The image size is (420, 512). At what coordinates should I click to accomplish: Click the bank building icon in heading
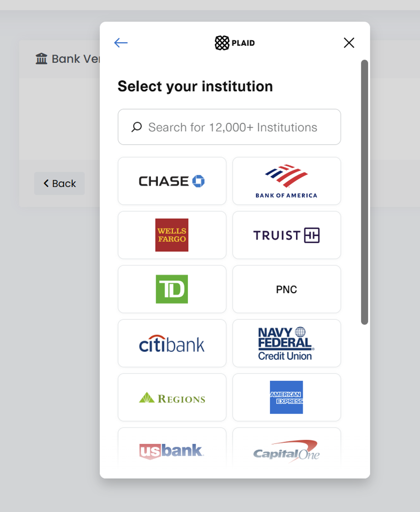(x=41, y=59)
